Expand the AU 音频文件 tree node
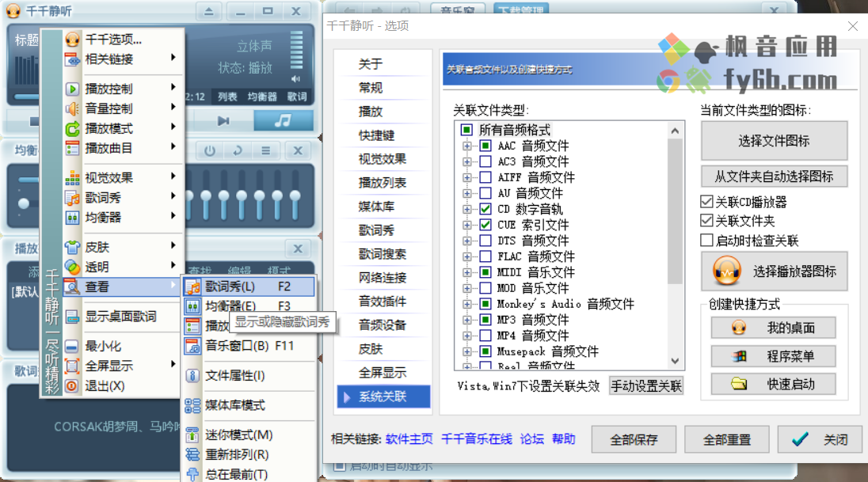868x482 pixels. [466, 194]
